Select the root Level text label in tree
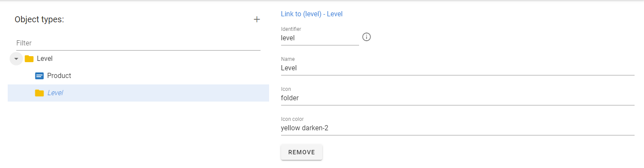The height and width of the screenshot is (168, 644). pyautogui.click(x=45, y=59)
